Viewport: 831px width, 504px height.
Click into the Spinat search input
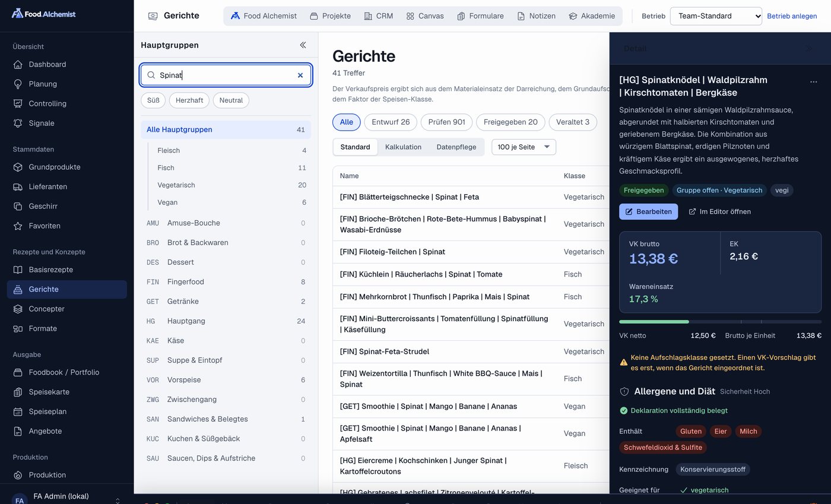tap(226, 75)
